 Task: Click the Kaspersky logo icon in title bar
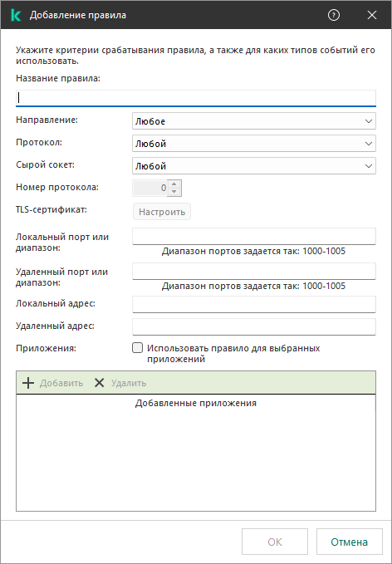16,15
